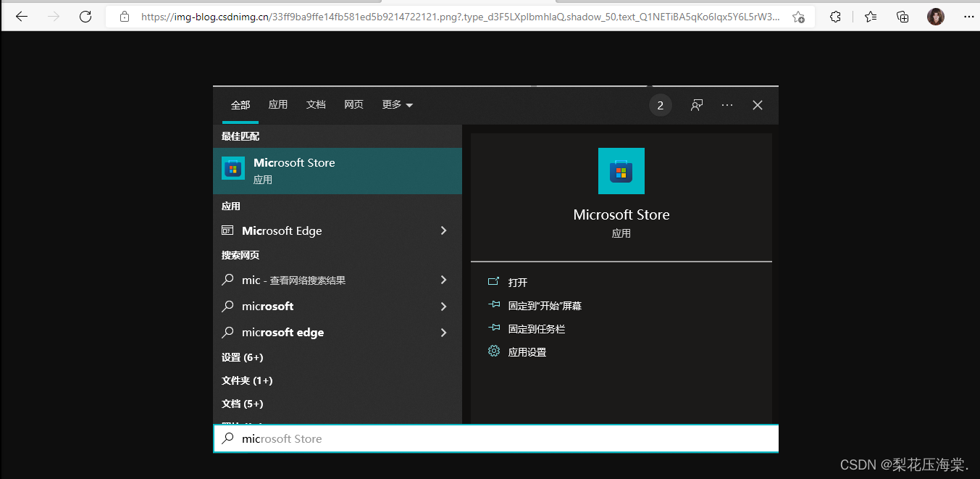Click Microsoft Store title in preview pane

(x=621, y=214)
